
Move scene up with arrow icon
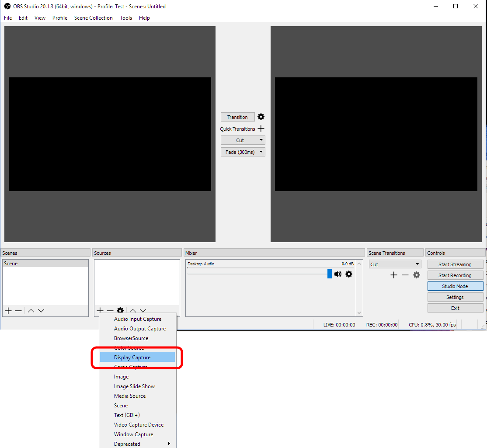pyautogui.click(x=31, y=310)
